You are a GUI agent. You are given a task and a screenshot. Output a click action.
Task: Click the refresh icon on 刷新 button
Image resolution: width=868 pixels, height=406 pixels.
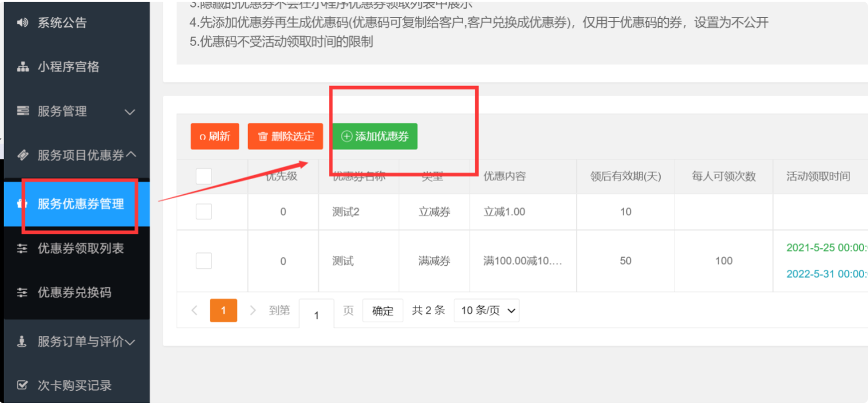[203, 137]
